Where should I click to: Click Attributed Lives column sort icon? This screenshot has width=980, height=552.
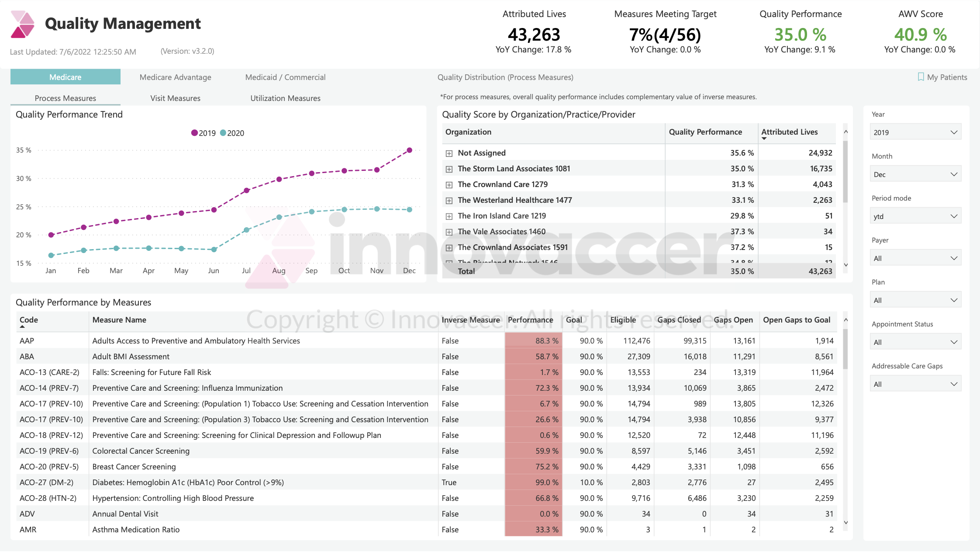(762, 139)
